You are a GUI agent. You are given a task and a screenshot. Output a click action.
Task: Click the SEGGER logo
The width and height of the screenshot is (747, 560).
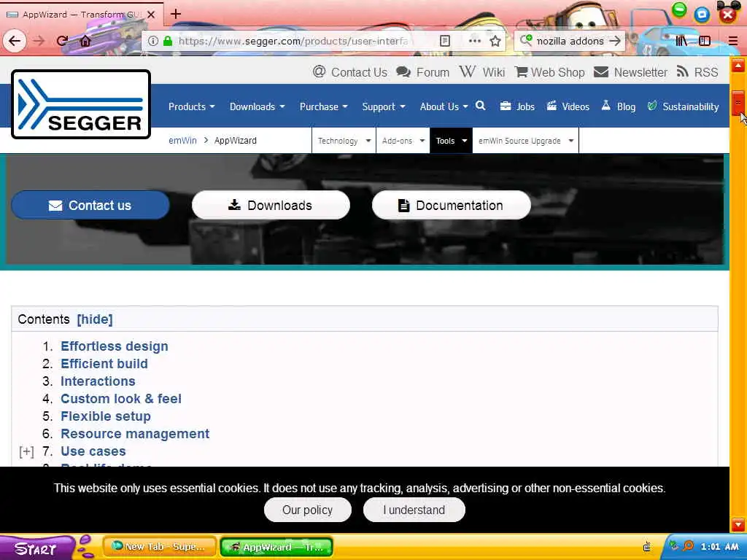coord(81,104)
